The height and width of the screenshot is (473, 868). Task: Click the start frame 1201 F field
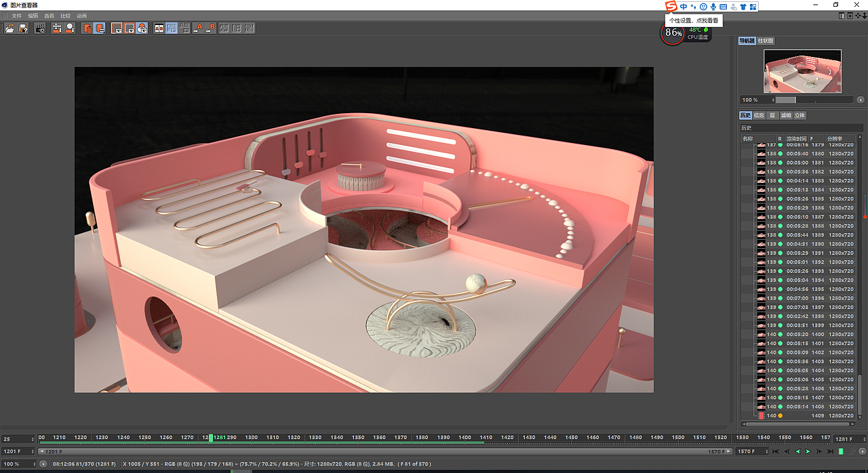point(18,451)
